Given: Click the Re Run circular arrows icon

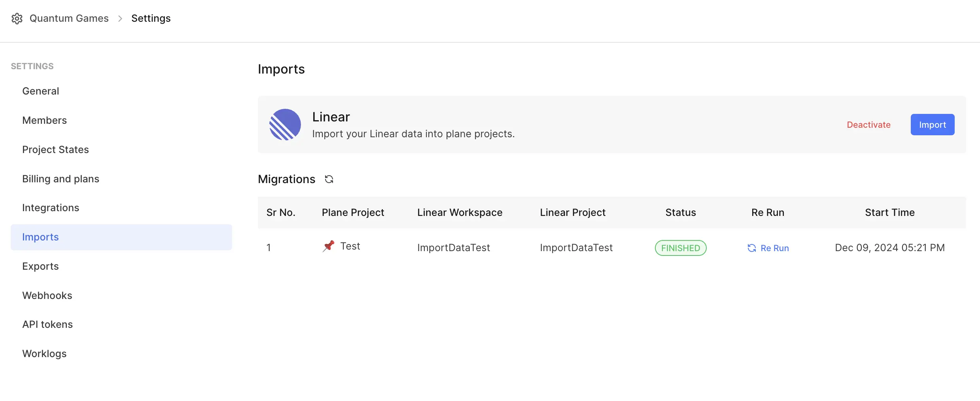Looking at the screenshot, I should point(752,248).
